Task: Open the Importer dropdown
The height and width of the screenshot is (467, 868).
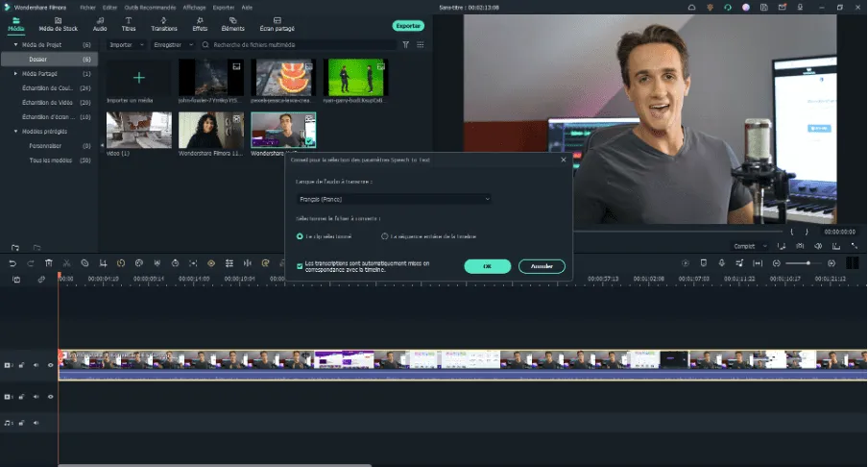Action: [125, 44]
